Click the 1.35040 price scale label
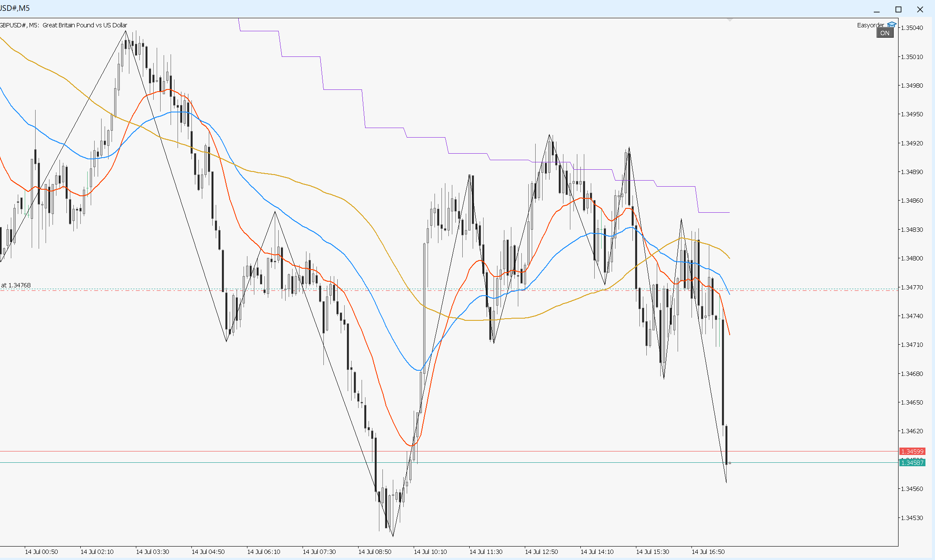Image resolution: width=935 pixels, height=560 pixels. pos(912,28)
